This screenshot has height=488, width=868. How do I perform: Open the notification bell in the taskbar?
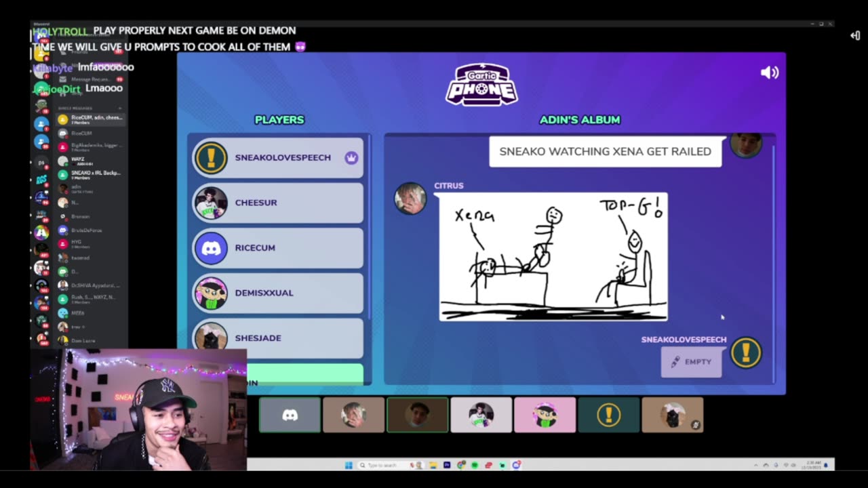[825, 465]
